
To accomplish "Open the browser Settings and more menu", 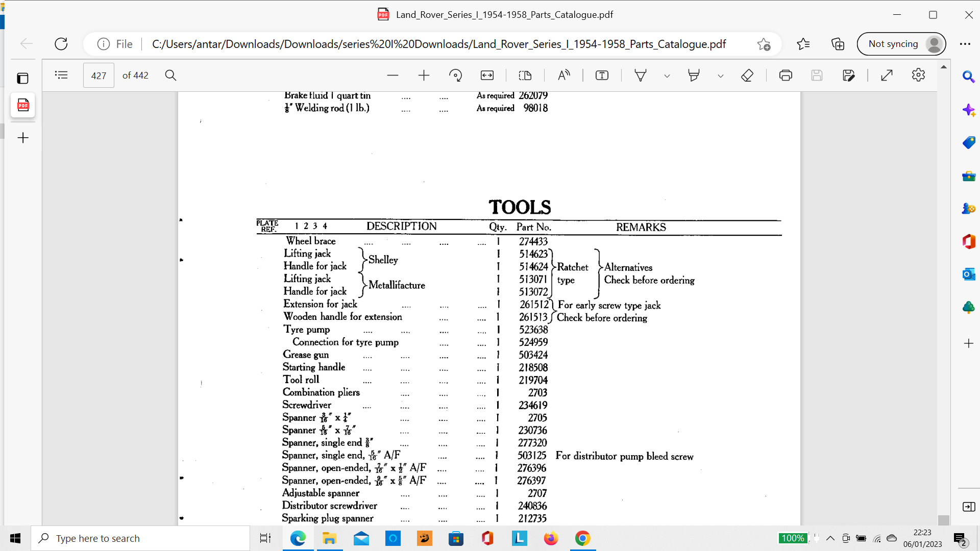I will coord(965,44).
